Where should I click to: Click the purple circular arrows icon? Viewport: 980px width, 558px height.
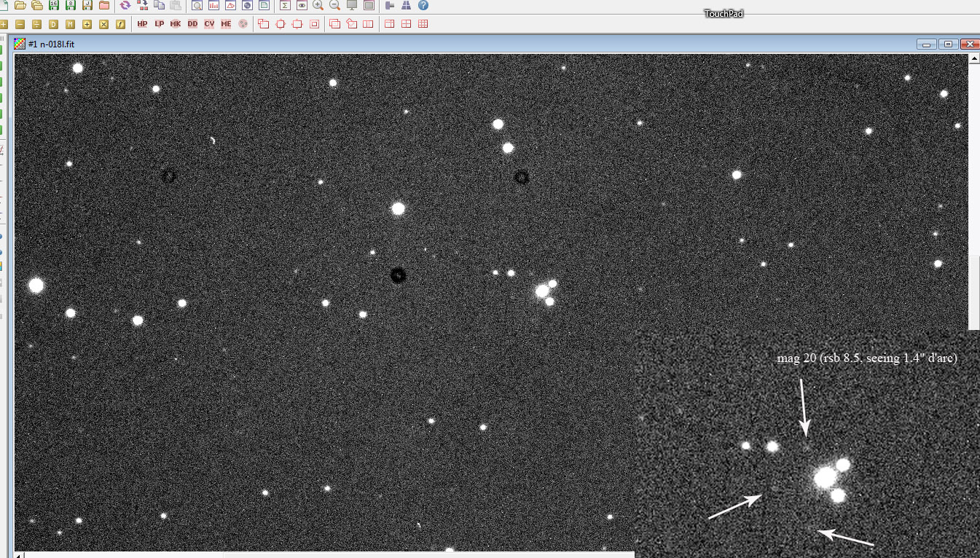pos(125,5)
